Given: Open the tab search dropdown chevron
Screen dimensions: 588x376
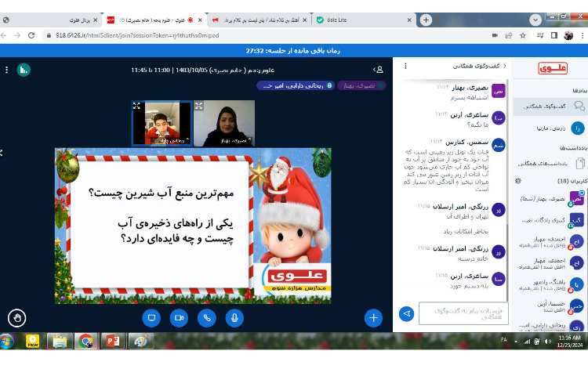Looking at the screenshot, I should tap(535, 20).
